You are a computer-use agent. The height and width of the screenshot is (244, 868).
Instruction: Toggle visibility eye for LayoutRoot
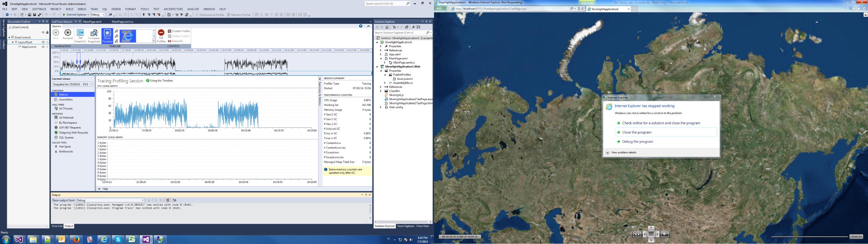click(x=43, y=42)
